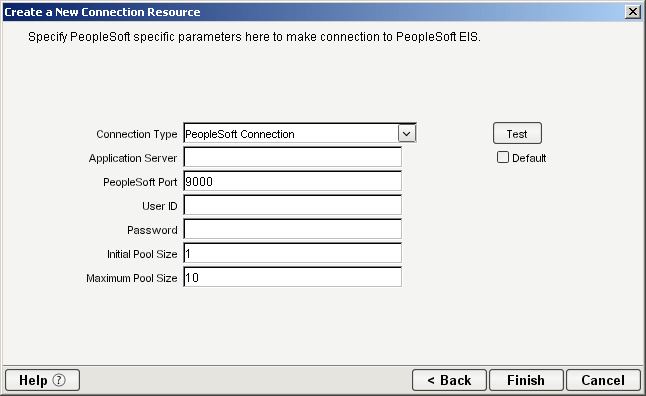646x396 pixels.
Task: Click the Test connection button
Action: pyautogui.click(x=517, y=133)
